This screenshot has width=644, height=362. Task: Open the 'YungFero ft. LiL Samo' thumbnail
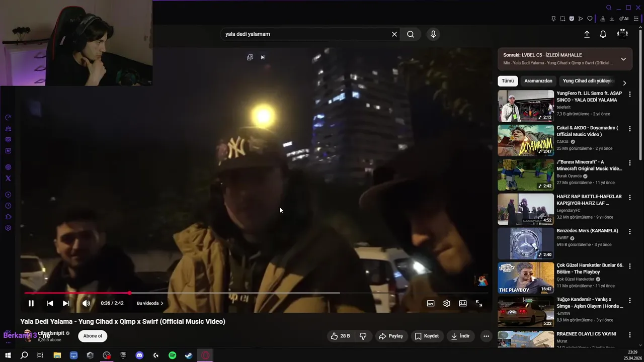pyautogui.click(x=526, y=106)
